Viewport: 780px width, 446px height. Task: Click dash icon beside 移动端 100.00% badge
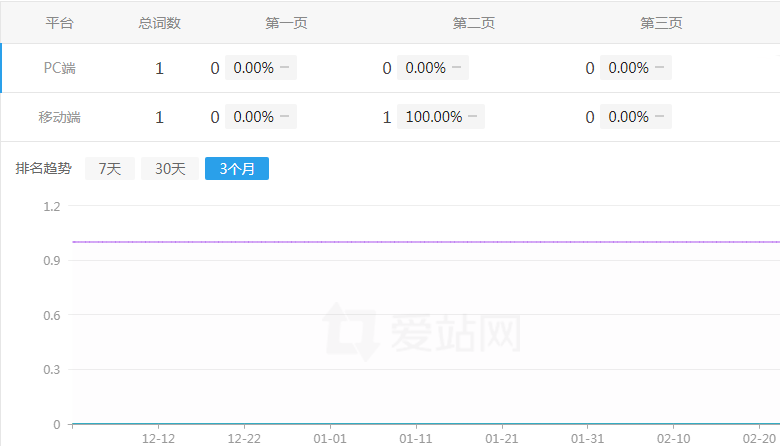click(x=474, y=117)
